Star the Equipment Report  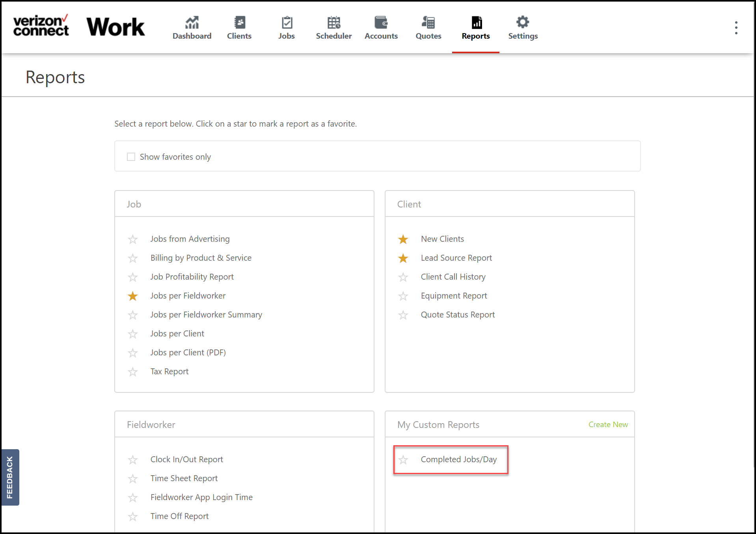[x=403, y=296]
